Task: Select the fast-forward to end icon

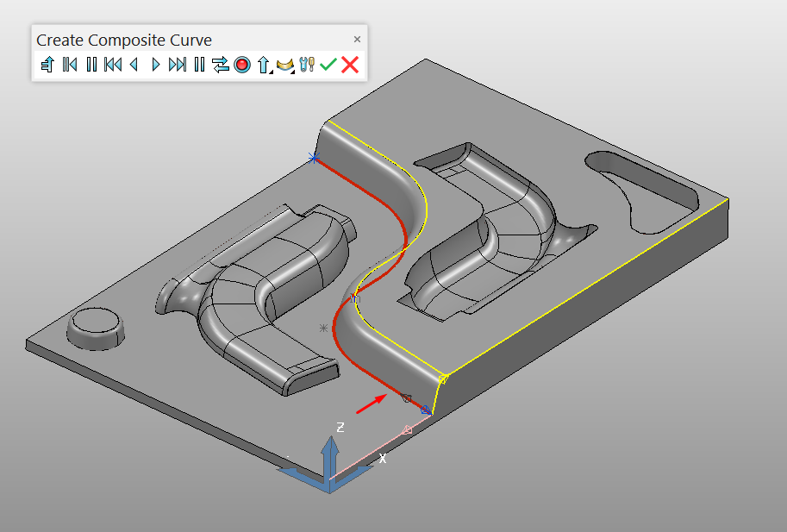Action: coord(177,64)
